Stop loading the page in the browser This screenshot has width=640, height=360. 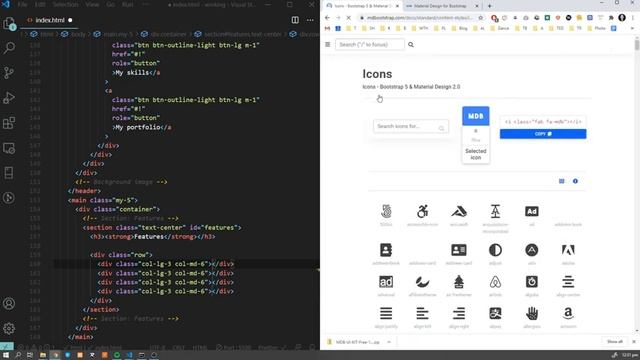coord(349,18)
